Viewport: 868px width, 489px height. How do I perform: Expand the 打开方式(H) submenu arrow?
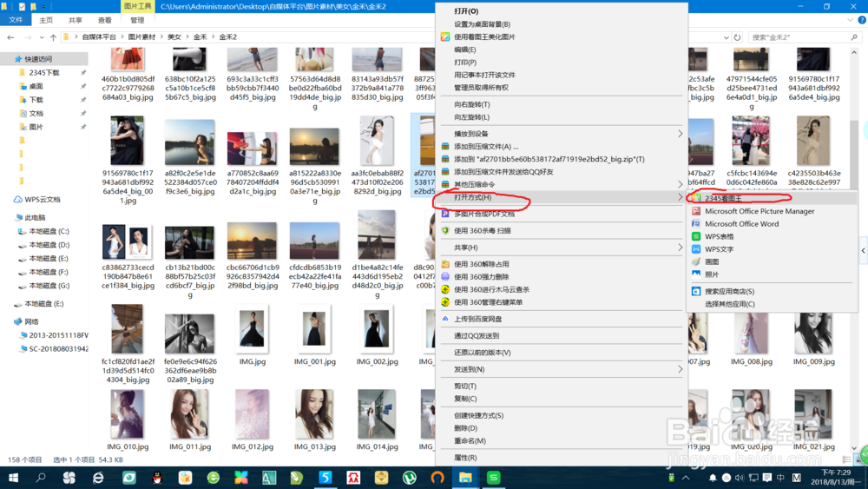[x=681, y=197]
